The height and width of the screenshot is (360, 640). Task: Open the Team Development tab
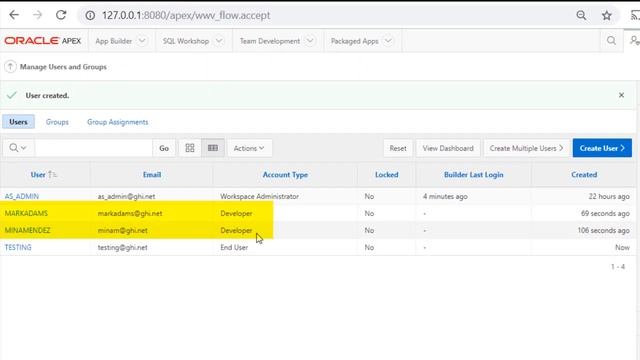coord(270,41)
